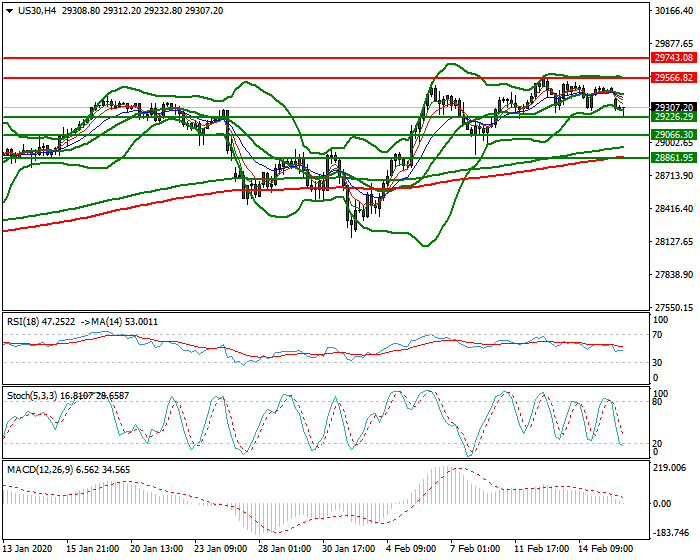Click the US30,H4 symbol title

click(x=37, y=11)
